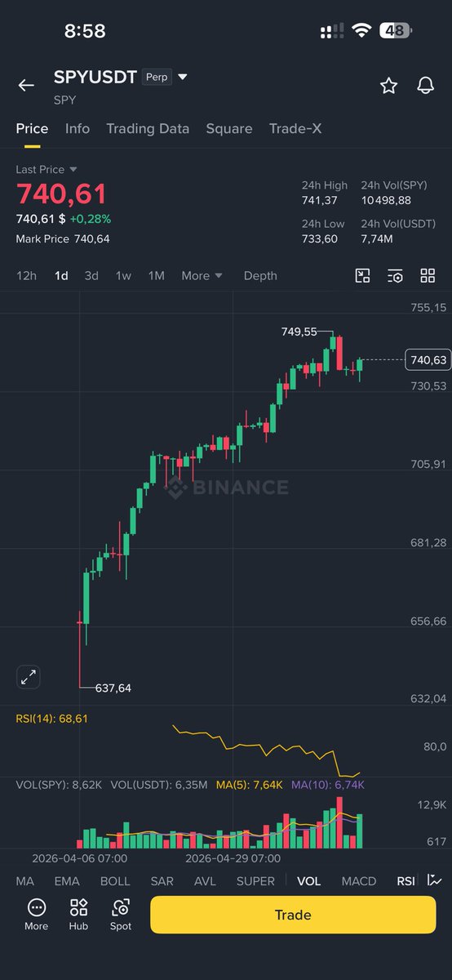Click the VOL(SPY): 8,62K label
This screenshot has width=452, height=980.
coord(59,785)
